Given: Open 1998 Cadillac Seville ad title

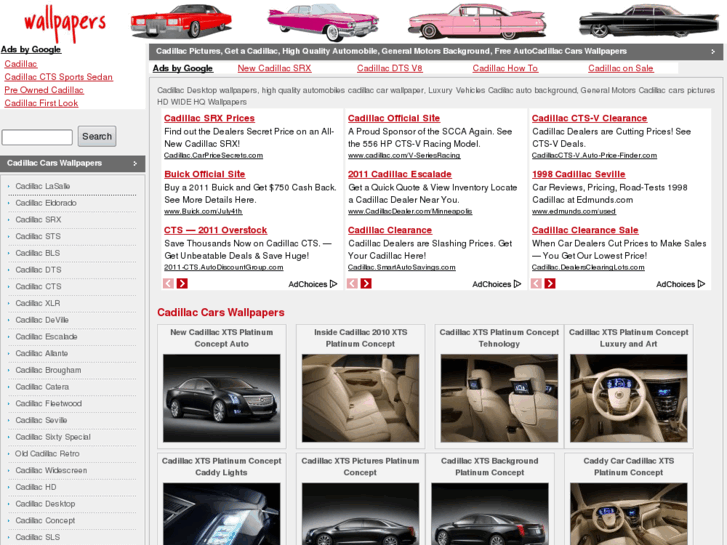Looking at the screenshot, I should pos(579,174).
